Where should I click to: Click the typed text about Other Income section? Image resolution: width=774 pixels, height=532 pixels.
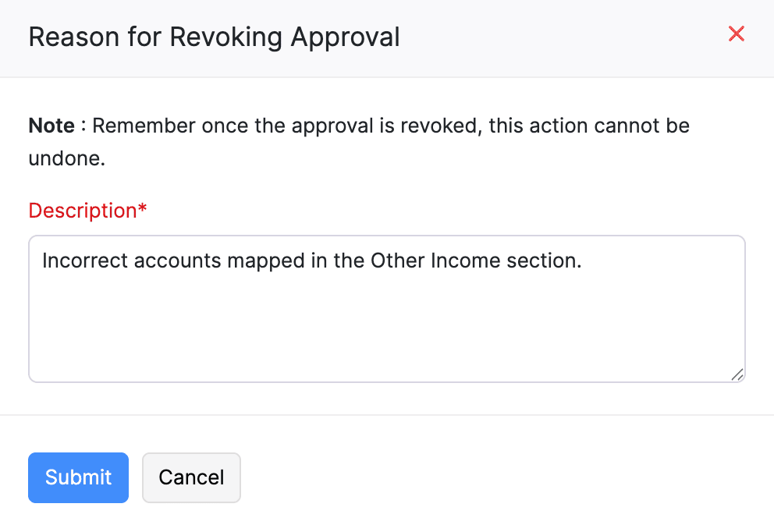click(312, 260)
